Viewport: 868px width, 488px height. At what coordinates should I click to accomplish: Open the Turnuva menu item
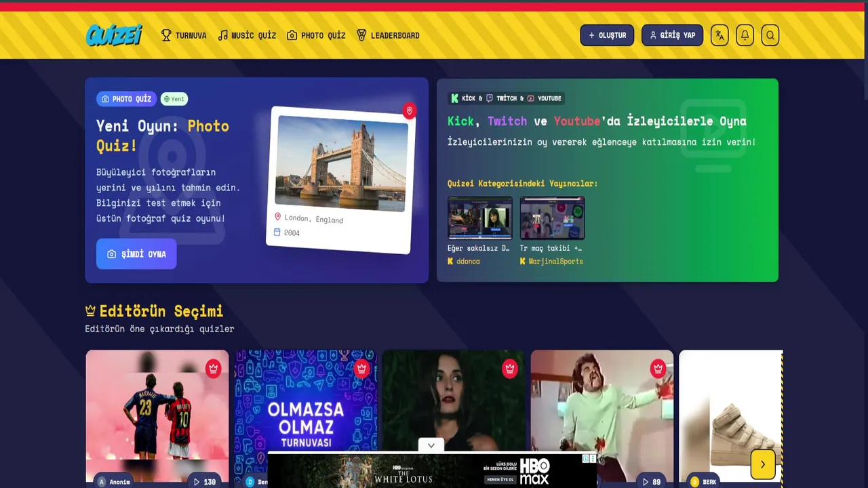click(x=184, y=35)
